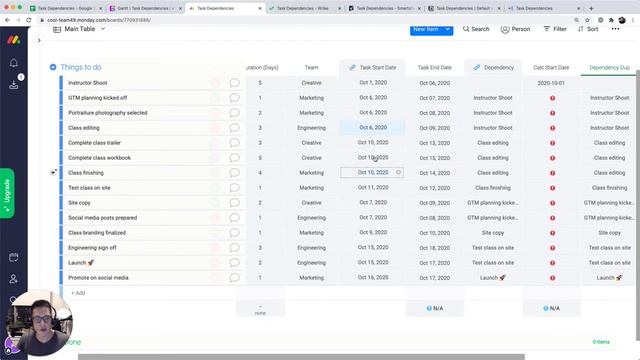Open inbox download icon in sidebar

coord(13,84)
